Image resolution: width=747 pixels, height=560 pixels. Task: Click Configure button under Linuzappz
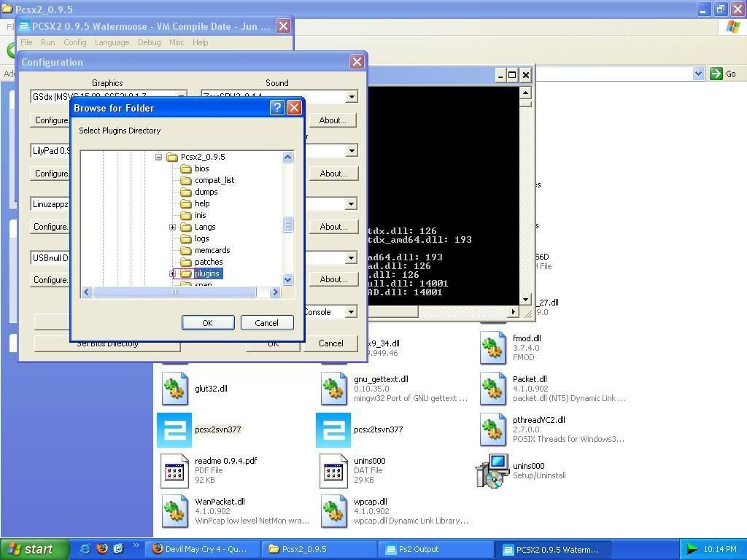coord(50,227)
